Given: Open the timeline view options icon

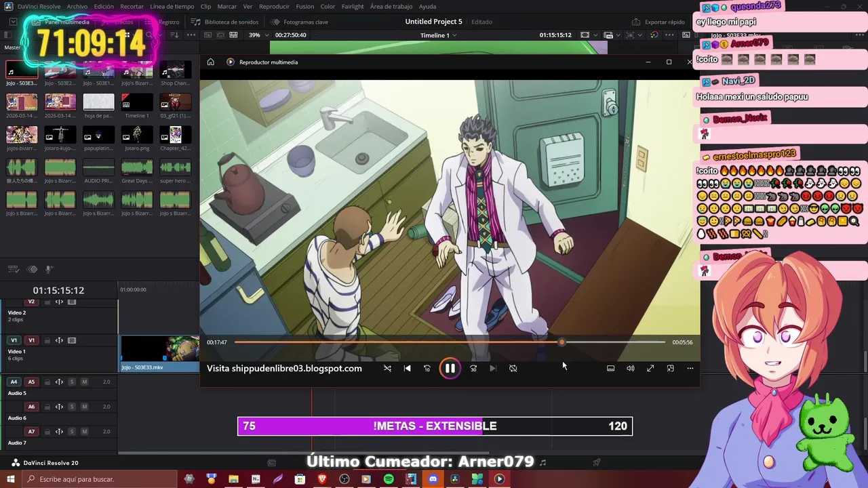Looking at the screenshot, I should tap(13, 269).
